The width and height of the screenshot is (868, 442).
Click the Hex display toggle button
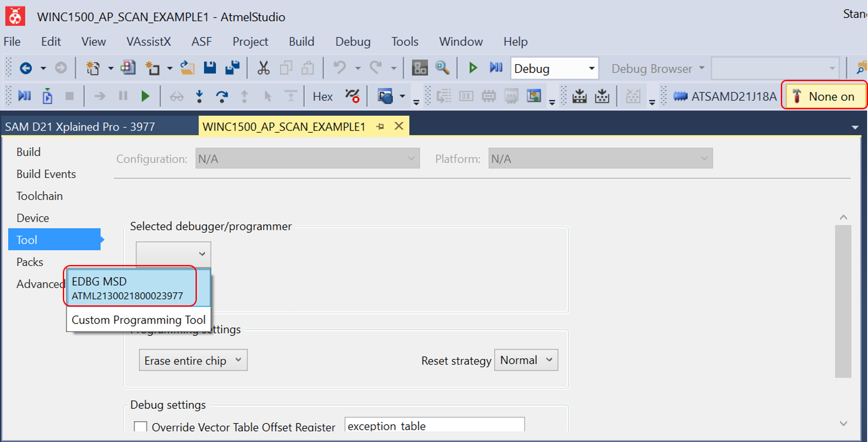pos(323,96)
